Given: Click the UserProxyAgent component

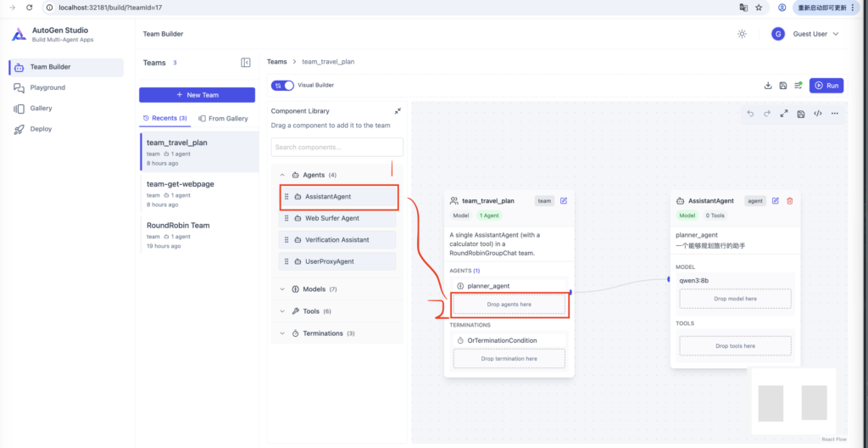Looking at the screenshot, I should click(x=337, y=261).
